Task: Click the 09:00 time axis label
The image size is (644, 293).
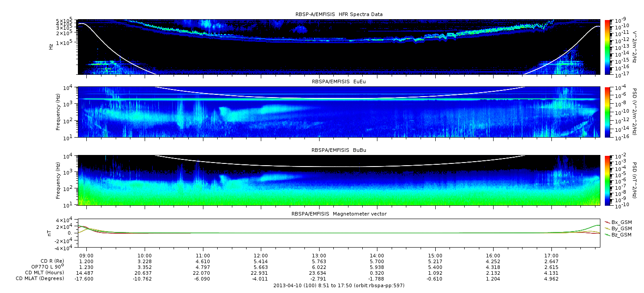Action: (x=86, y=256)
